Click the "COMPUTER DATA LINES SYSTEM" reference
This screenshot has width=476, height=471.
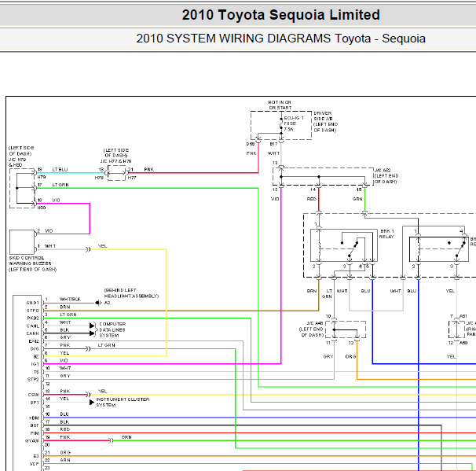[112, 329]
